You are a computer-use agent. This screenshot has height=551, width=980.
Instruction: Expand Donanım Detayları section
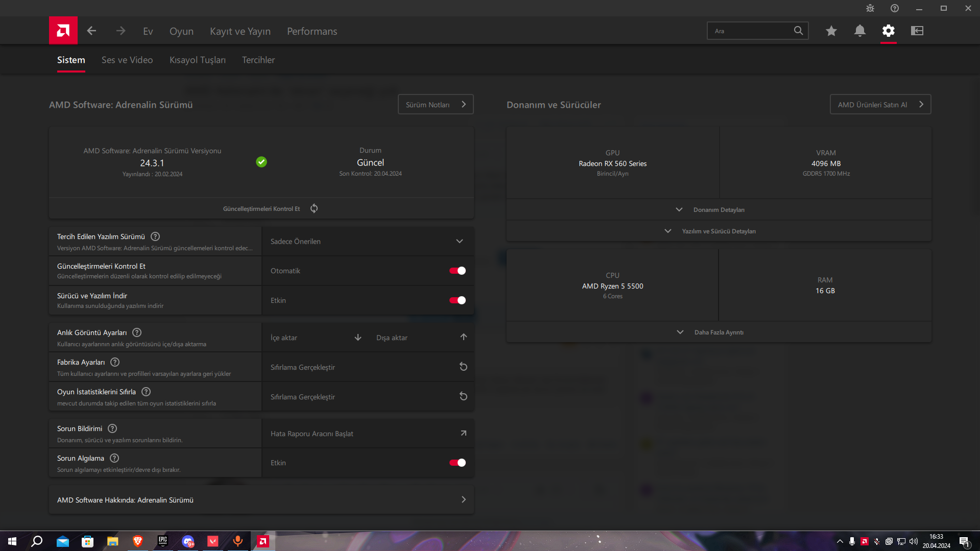tap(719, 210)
